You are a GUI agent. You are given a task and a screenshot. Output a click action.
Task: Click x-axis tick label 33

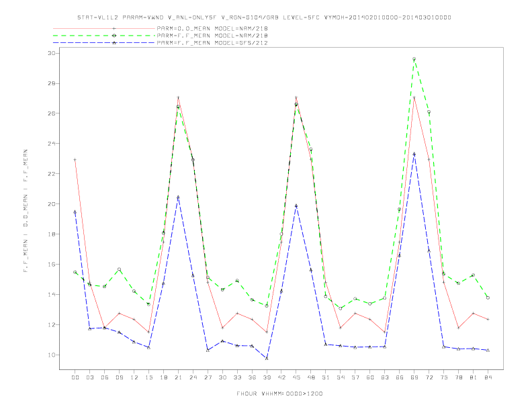coord(237,377)
